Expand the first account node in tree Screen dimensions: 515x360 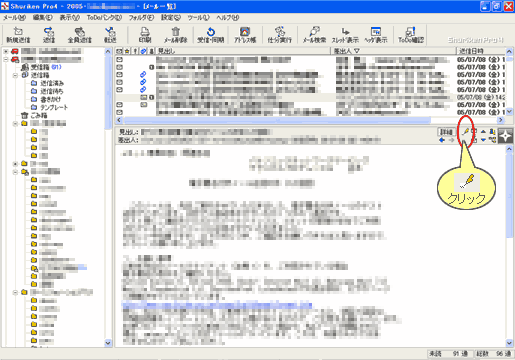coord(6,51)
